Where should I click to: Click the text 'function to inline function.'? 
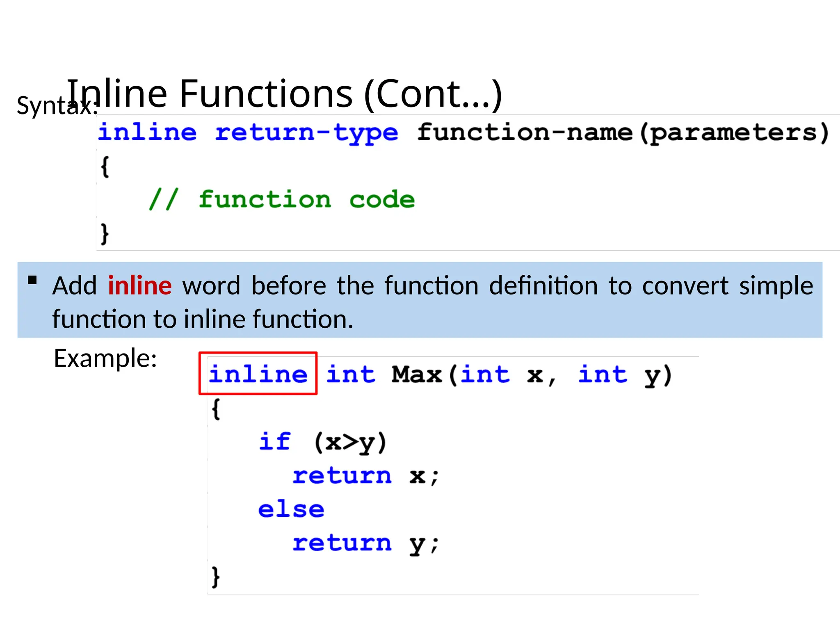point(203,319)
